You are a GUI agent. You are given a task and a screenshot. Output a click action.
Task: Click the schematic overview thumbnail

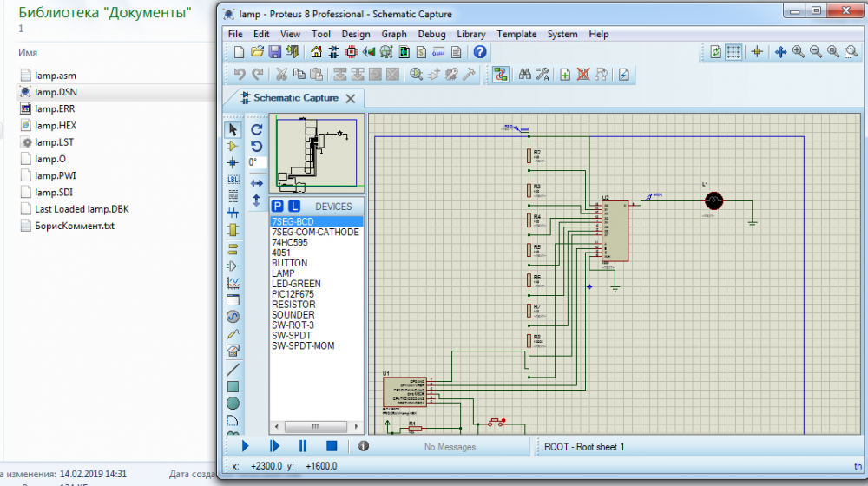pyautogui.click(x=316, y=152)
